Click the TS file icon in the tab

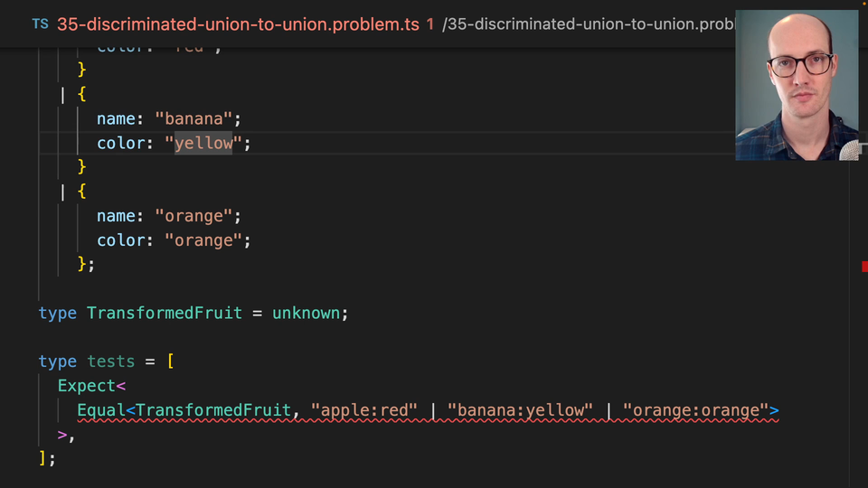point(40,24)
